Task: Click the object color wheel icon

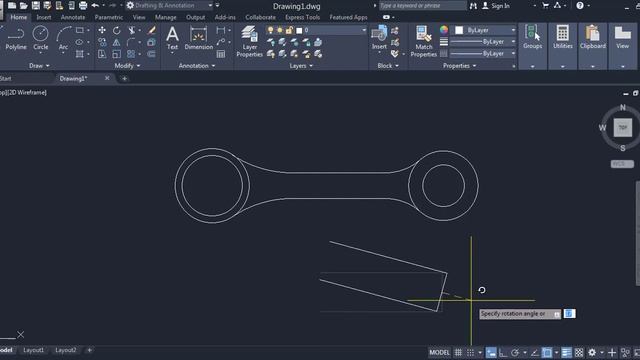Action: (x=444, y=30)
